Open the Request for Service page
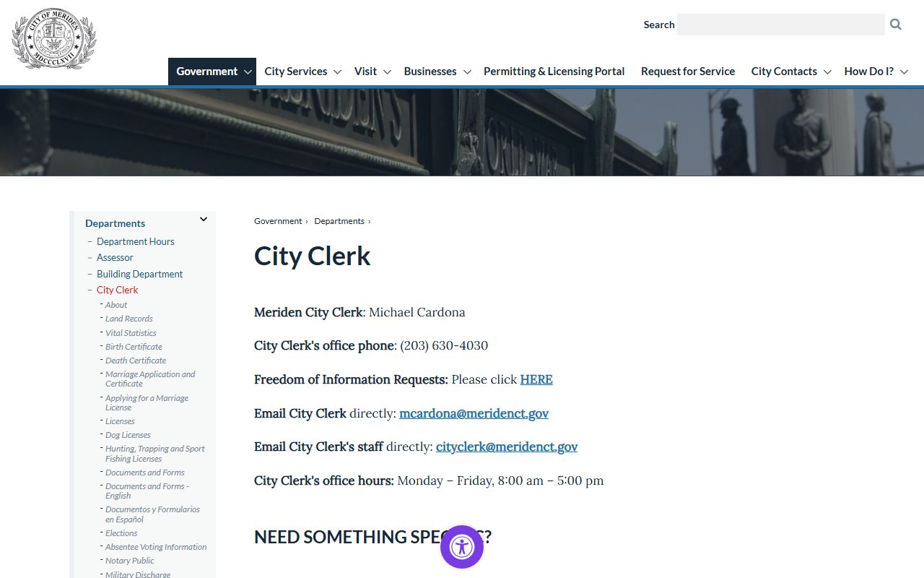The image size is (924, 578). coord(688,71)
